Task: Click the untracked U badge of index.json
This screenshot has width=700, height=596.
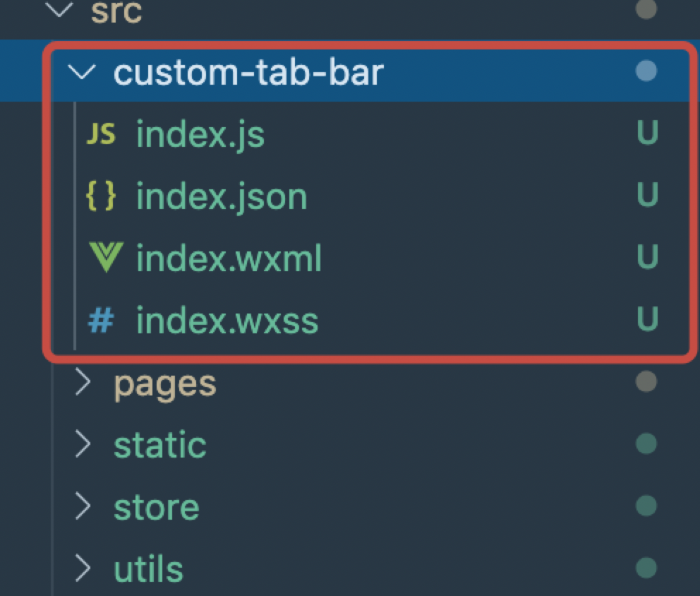Action: [x=647, y=194]
